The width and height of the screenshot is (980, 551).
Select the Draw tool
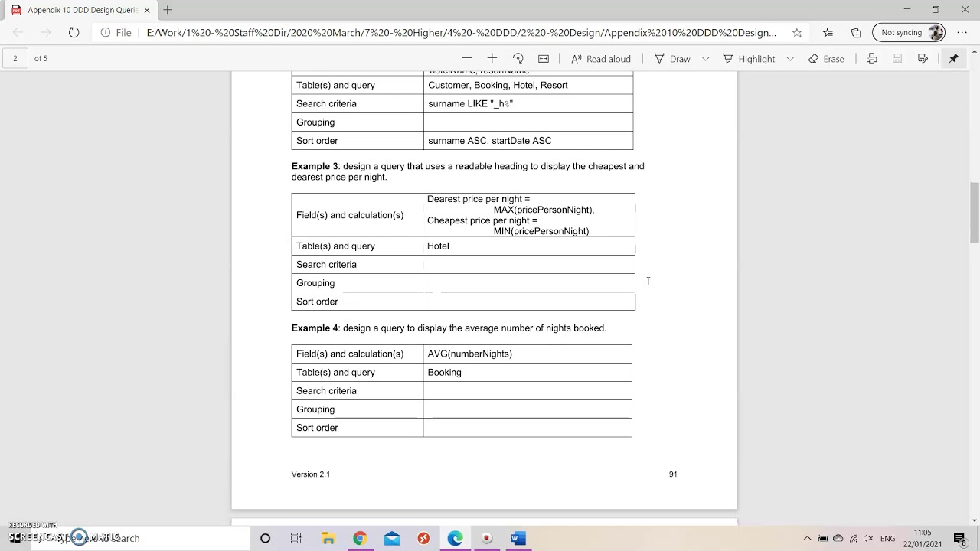[x=672, y=59]
